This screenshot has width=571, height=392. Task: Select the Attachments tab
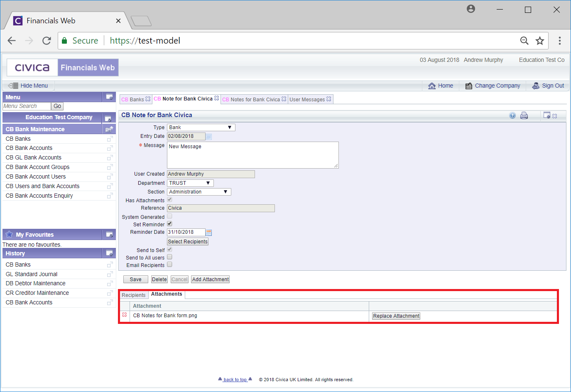(x=167, y=294)
